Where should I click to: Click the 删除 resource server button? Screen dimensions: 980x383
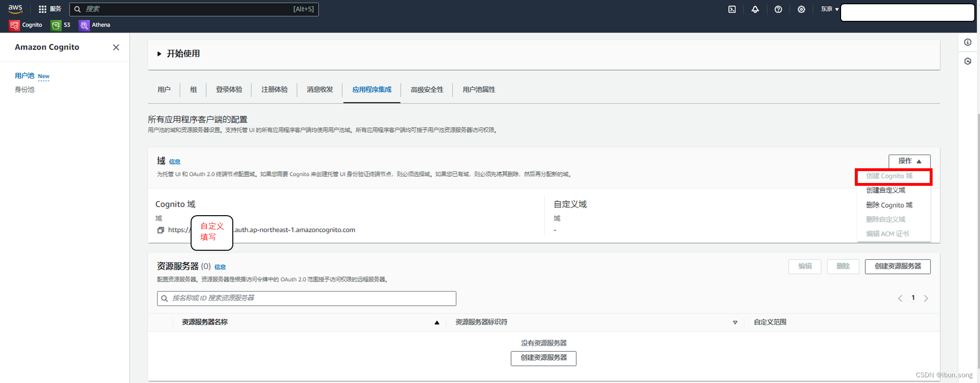(x=843, y=266)
